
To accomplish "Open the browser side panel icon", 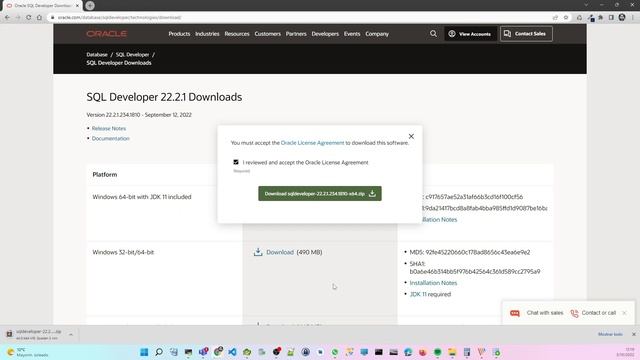I will (611, 18).
